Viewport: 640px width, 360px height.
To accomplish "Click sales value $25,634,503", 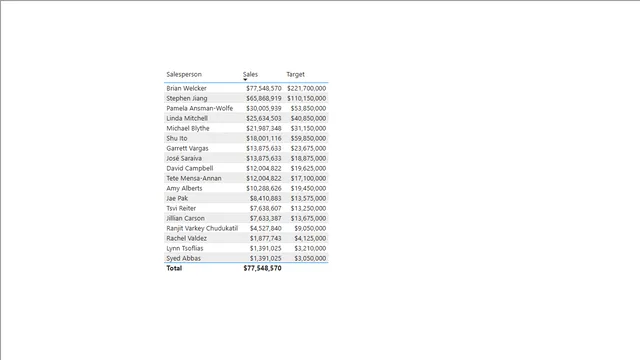I will [264, 118].
